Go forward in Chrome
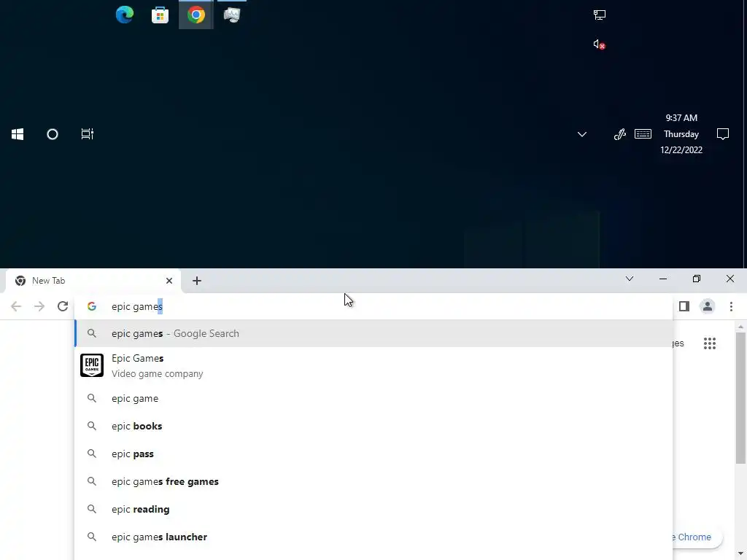 [39, 306]
